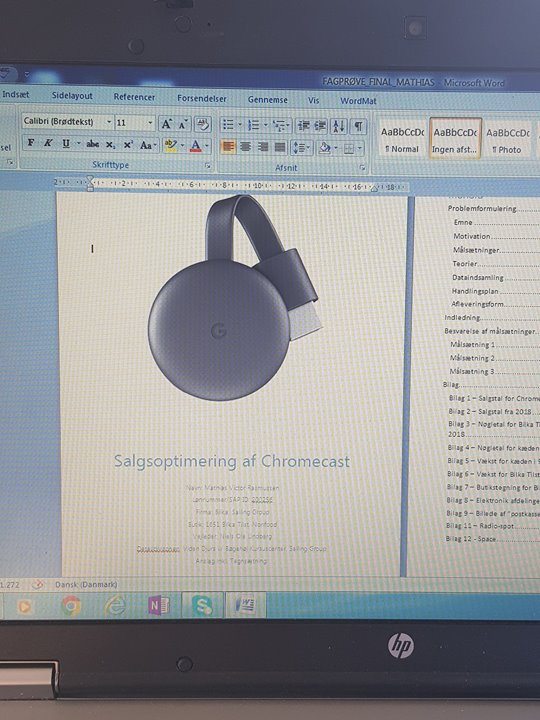
Task: Toggle italic (K) formatting
Action: pyautogui.click(x=47, y=143)
